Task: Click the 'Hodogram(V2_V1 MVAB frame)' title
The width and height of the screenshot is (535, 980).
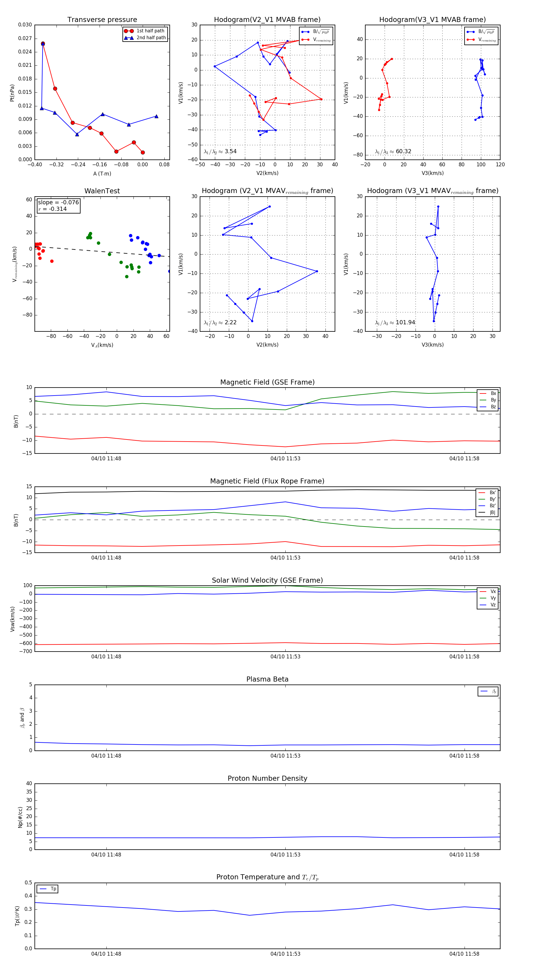Action: (267, 20)
